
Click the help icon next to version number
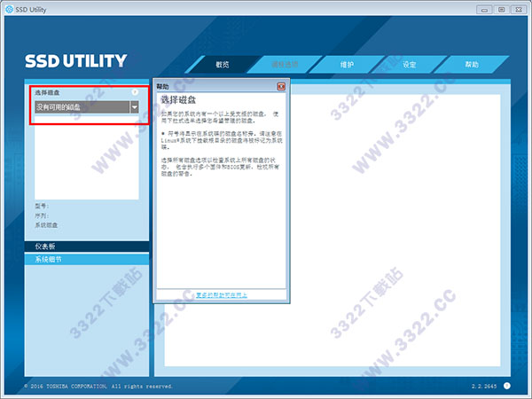507,386
